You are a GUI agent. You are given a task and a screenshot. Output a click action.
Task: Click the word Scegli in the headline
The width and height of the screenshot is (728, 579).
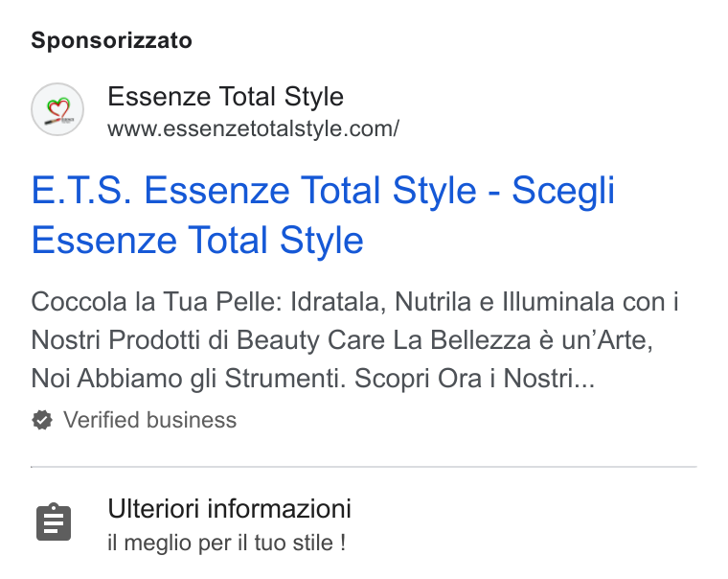coord(563,191)
